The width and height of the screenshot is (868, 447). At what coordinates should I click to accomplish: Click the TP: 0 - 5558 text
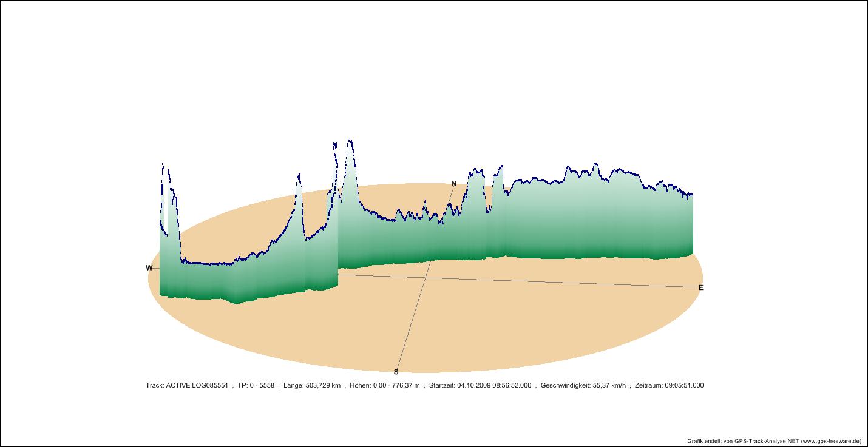256,385
